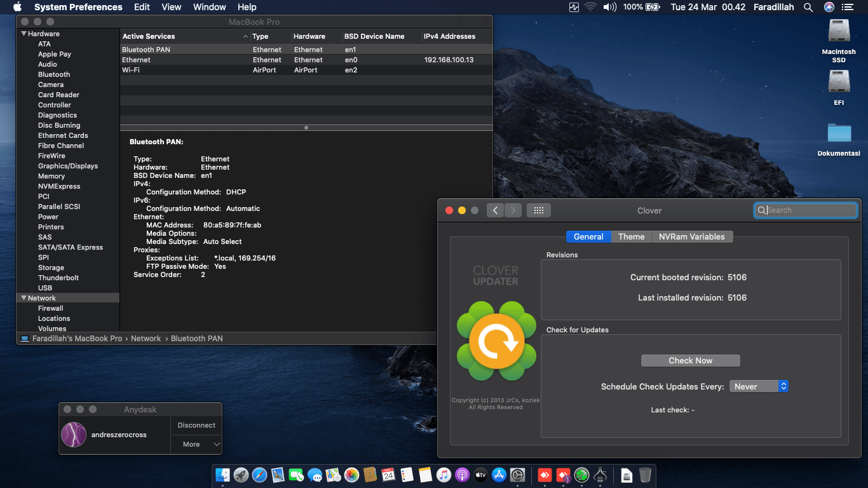Show all preferences with the grid button
868x488 pixels.
point(539,210)
